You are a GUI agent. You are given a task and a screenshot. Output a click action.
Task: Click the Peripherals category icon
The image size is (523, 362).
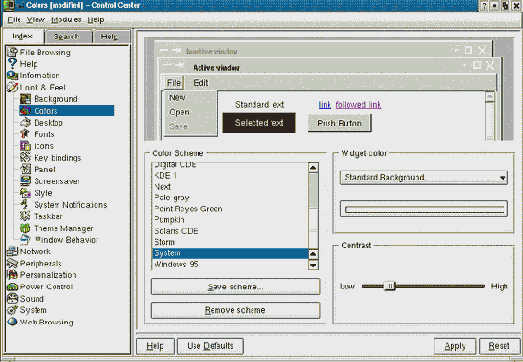point(12,263)
